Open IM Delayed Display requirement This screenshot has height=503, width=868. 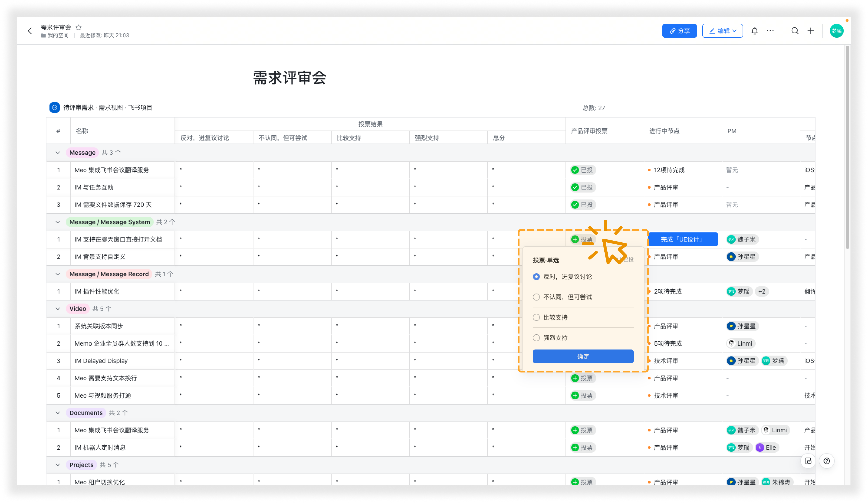tap(101, 361)
